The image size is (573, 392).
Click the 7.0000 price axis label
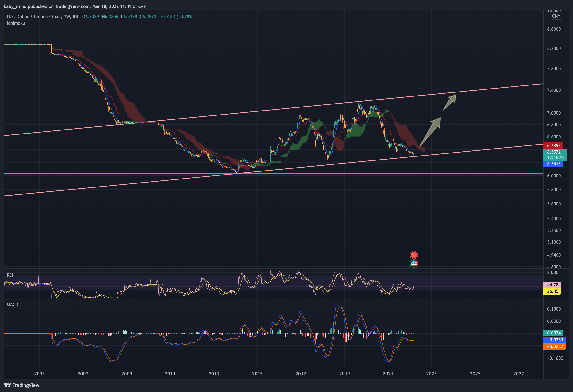554,113
